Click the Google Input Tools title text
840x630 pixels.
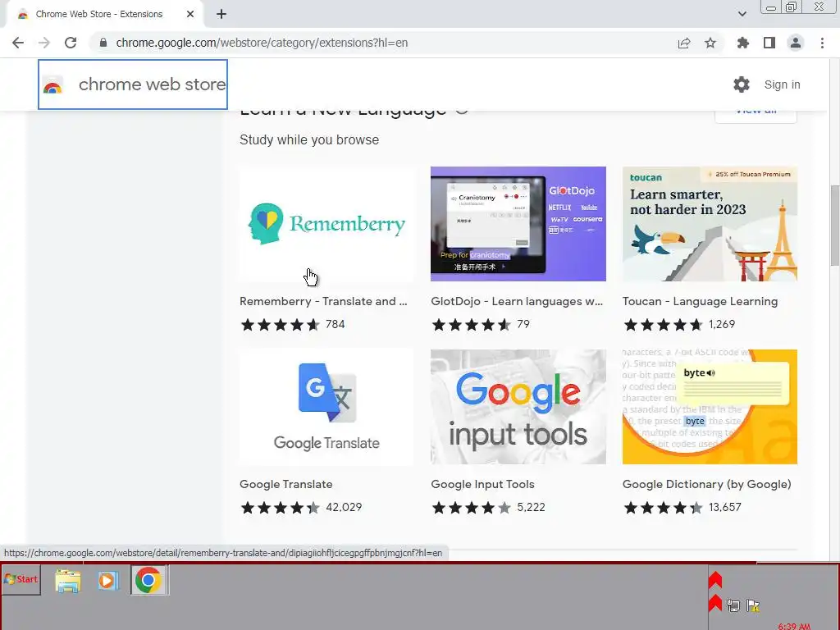[x=482, y=484]
